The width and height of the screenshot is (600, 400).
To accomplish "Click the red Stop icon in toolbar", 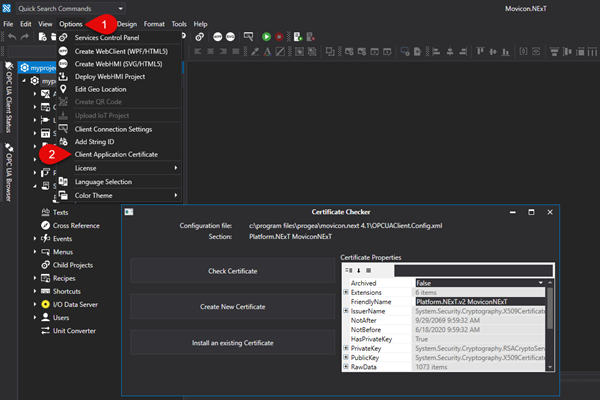I will (279, 37).
